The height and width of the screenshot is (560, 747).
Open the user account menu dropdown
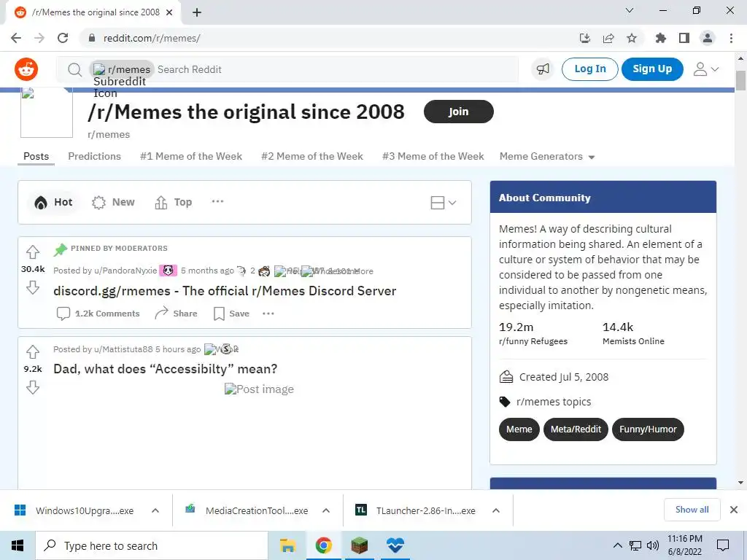click(x=705, y=69)
